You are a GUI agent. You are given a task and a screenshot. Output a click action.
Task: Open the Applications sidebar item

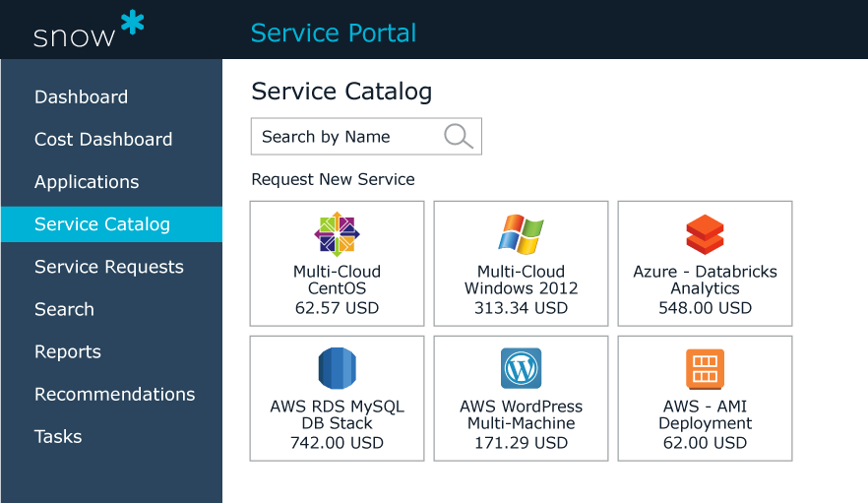pyautogui.click(x=87, y=182)
